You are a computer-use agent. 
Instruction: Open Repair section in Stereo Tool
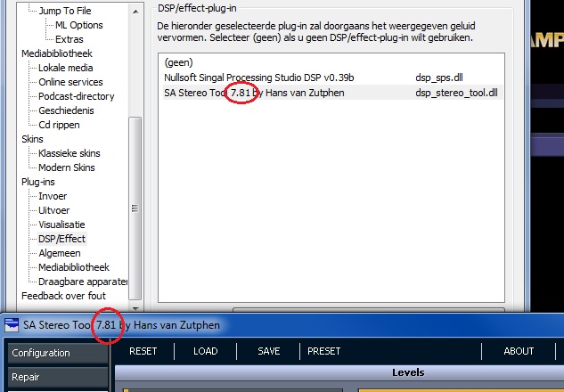tap(58, 377)
